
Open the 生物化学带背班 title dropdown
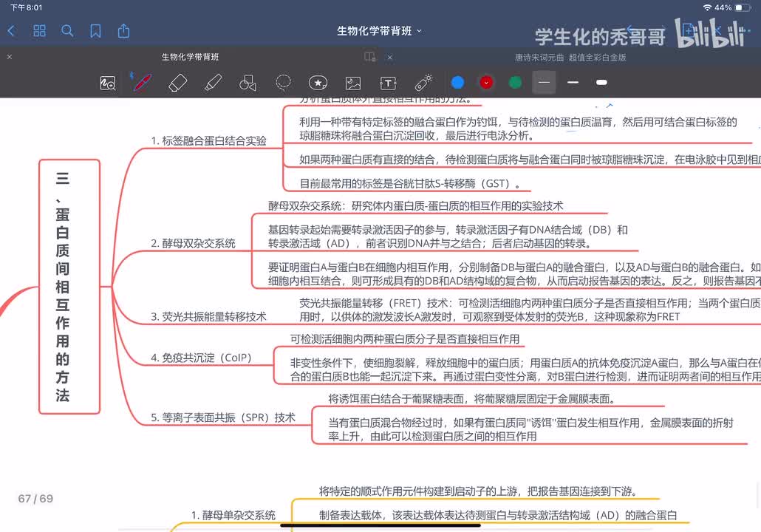coord(379,31)
